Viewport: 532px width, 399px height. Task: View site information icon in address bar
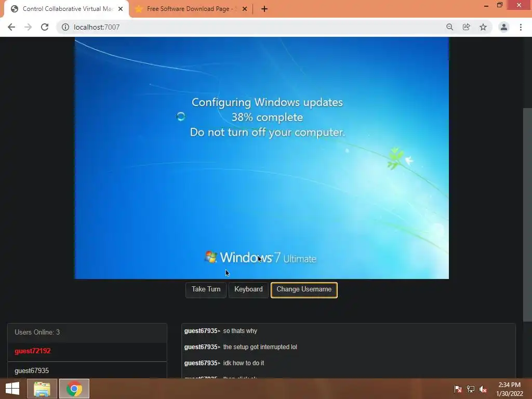click(x=65, y=27)
